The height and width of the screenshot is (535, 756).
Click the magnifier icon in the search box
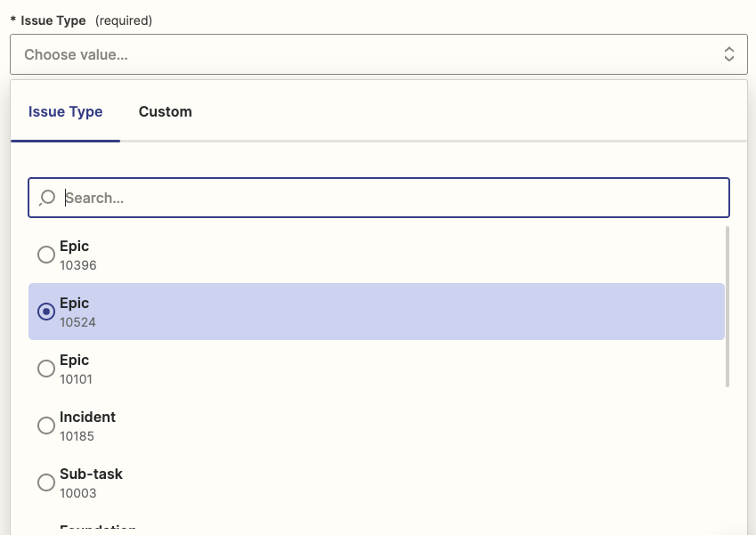tap(47, 198)
